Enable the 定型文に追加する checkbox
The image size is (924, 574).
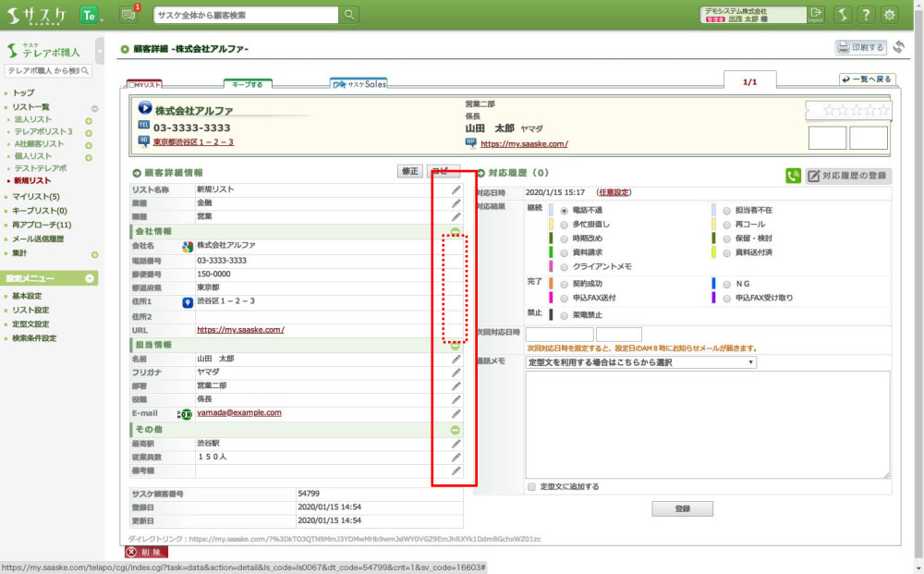(531, 486)
